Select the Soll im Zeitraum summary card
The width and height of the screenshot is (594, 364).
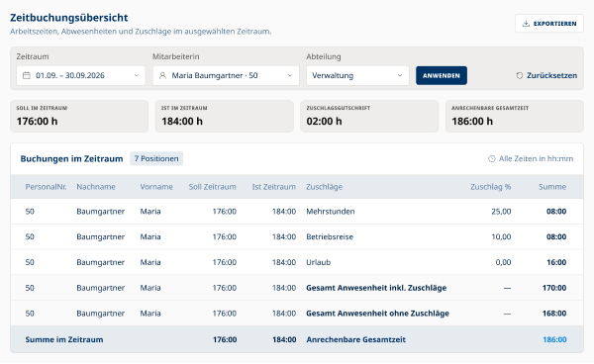(79, 116)
